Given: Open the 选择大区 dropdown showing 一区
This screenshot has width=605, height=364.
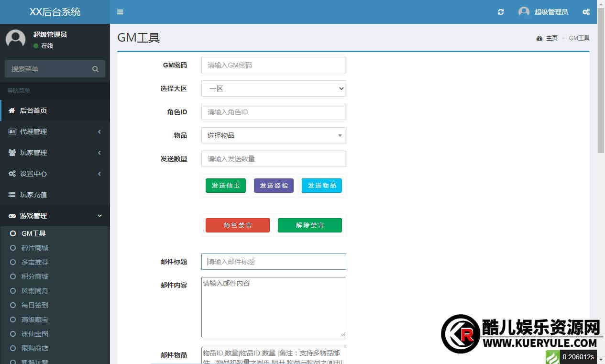Looking at the screenshot, I should tap(274, 88).
